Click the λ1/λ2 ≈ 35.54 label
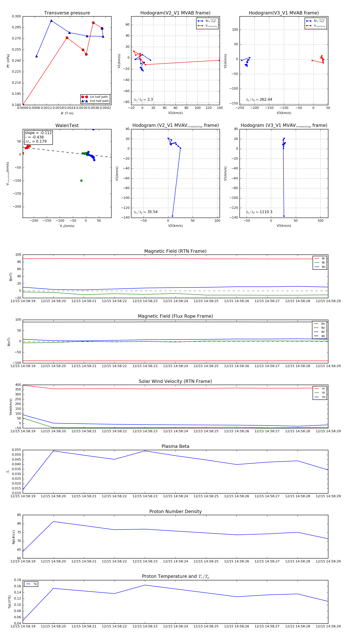The height and width of the screenshot is (644, 351). [x=146, y=212]
